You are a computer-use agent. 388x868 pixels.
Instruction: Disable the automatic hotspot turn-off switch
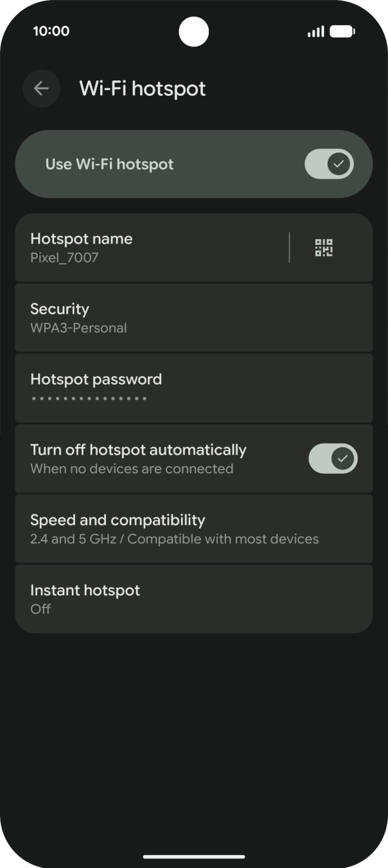[x=333, y=458]
